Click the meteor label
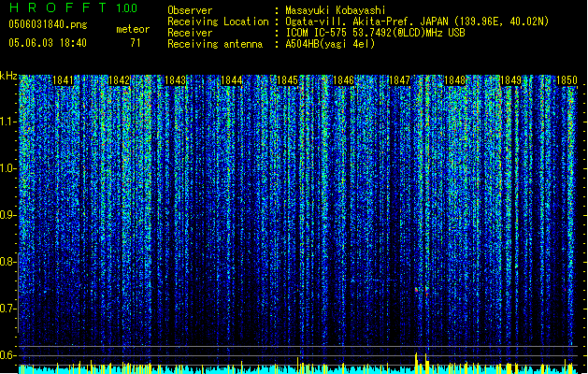Viewport: 588px width, 374px height. (133, 29)
